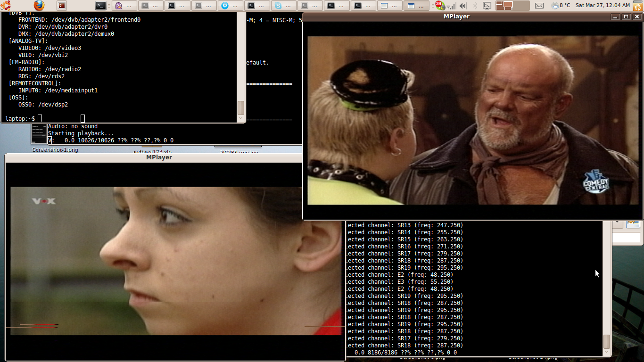Open the calendar from Sat Mar 27 clock

[603, 6]
